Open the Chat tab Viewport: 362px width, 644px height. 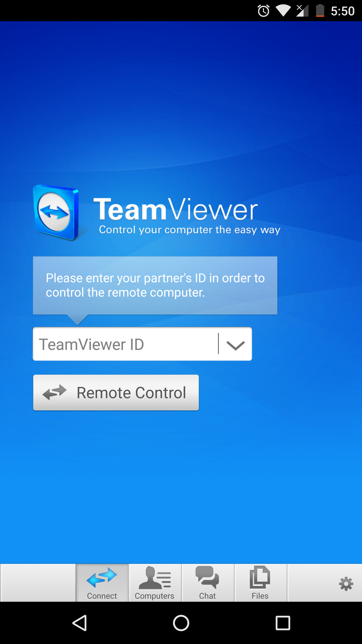click(x=208, y=583)
